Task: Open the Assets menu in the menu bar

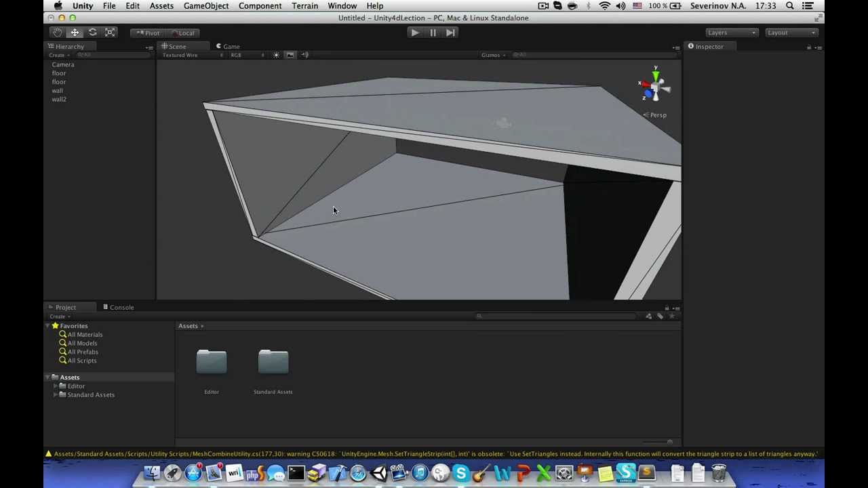Action: 161,6
